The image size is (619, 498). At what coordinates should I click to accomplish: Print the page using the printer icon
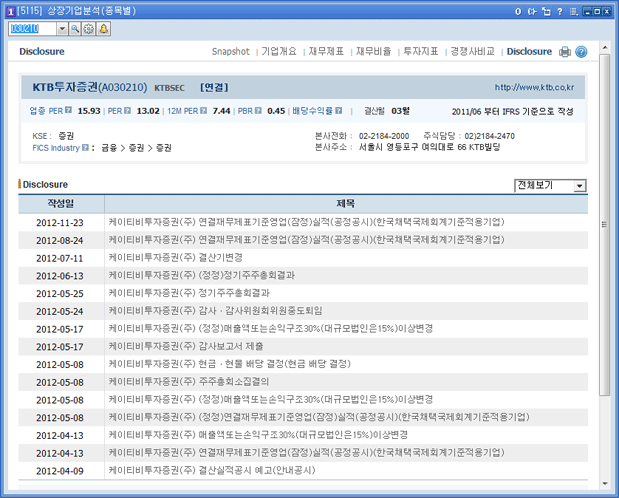point(565,52)
